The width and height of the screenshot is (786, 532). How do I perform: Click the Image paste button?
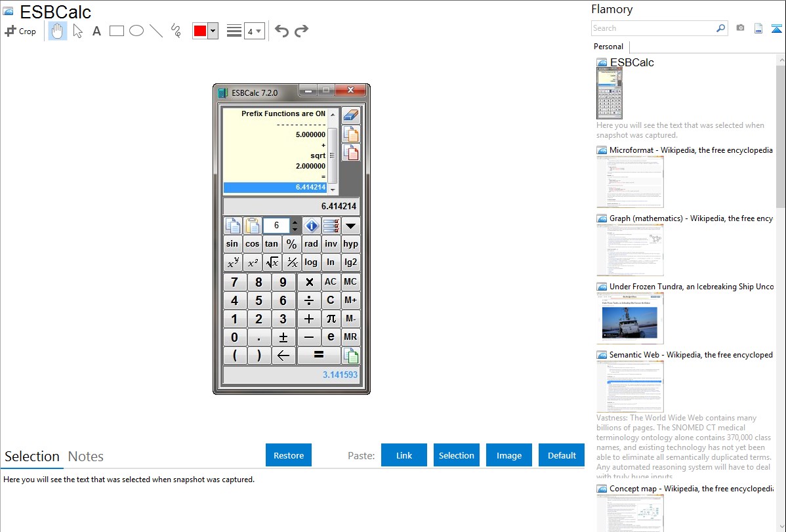pos(508,455)
